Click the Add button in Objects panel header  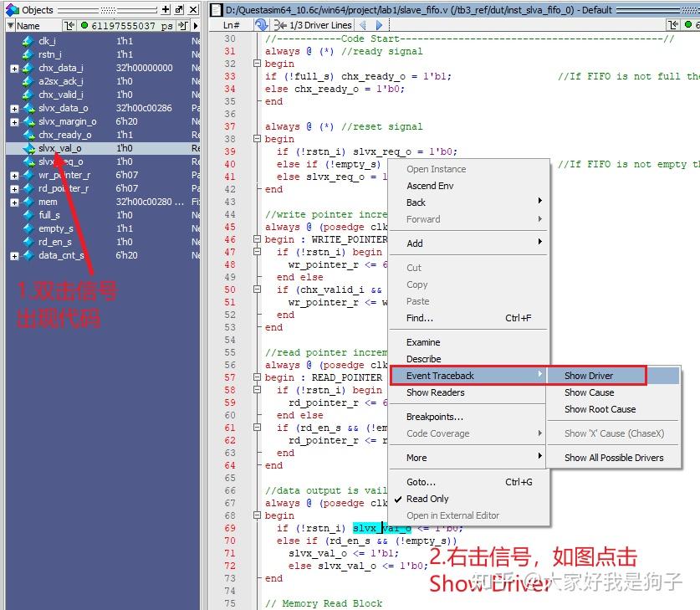[x=166, y=9]
